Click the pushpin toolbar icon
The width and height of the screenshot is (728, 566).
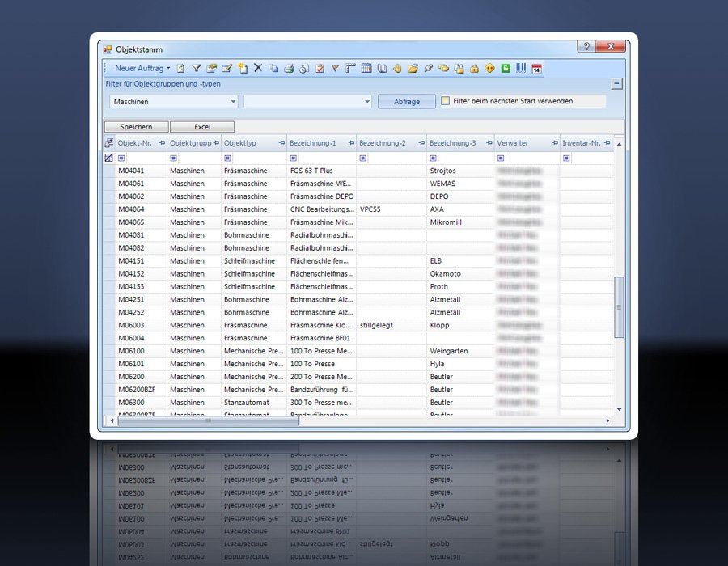[x=428, y=68]
